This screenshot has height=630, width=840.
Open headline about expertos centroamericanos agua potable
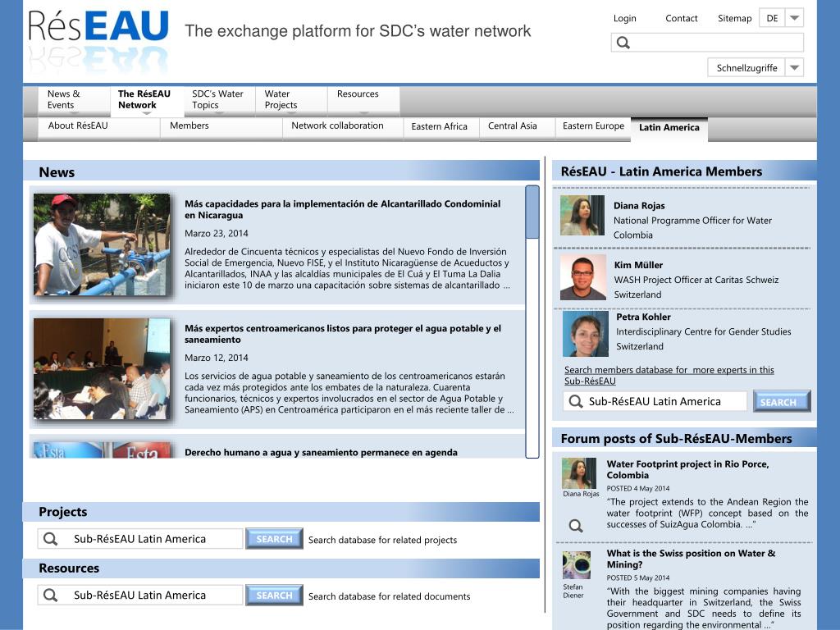[x=343, y=334]
